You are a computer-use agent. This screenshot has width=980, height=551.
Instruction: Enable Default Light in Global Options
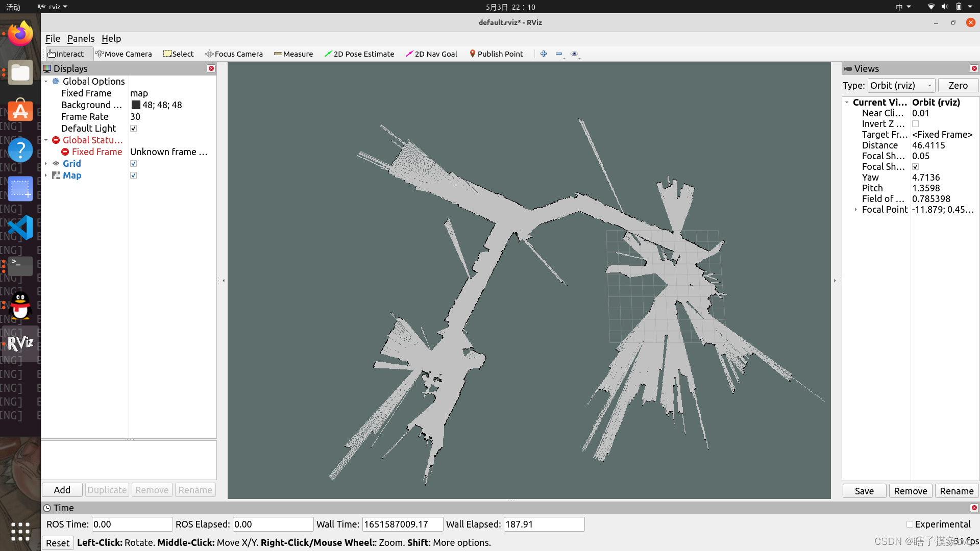pos(133,128)
